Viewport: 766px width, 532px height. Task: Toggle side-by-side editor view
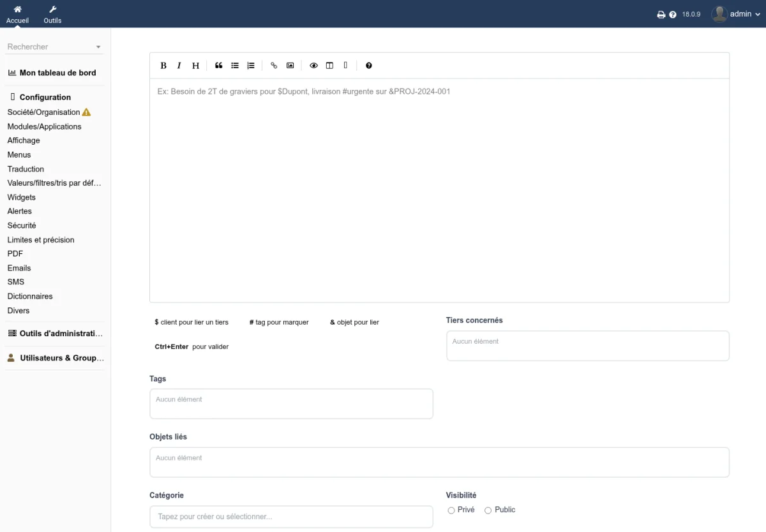pyautogui.click(x=329, y=66)
